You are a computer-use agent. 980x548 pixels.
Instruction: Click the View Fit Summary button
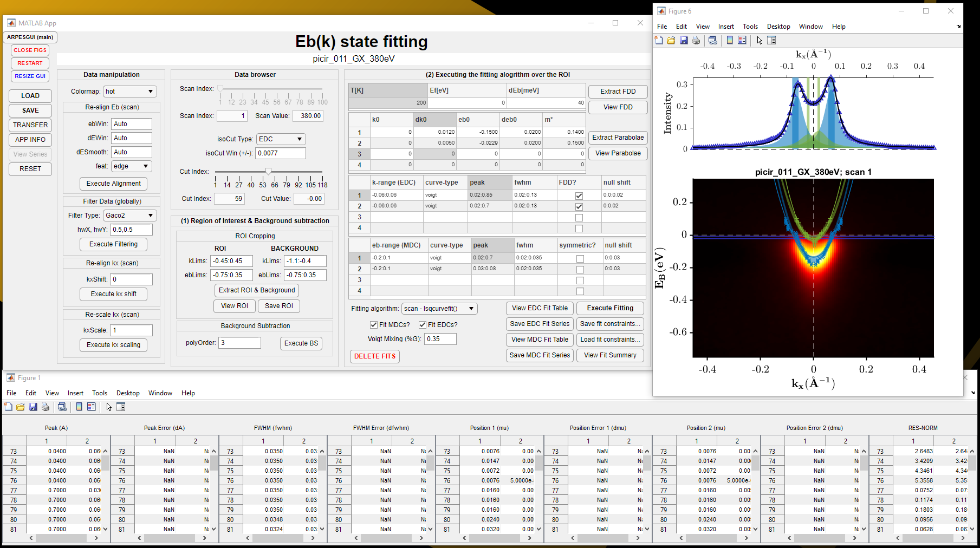coord(610,355)
